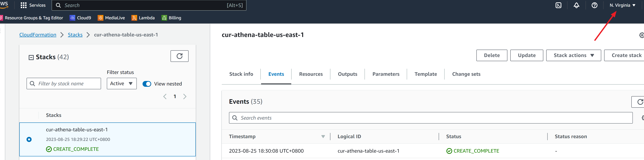The height and width of the screenshot is (160, 644).
Task: Open the help menu question mark icon
Action: point(595,5)
